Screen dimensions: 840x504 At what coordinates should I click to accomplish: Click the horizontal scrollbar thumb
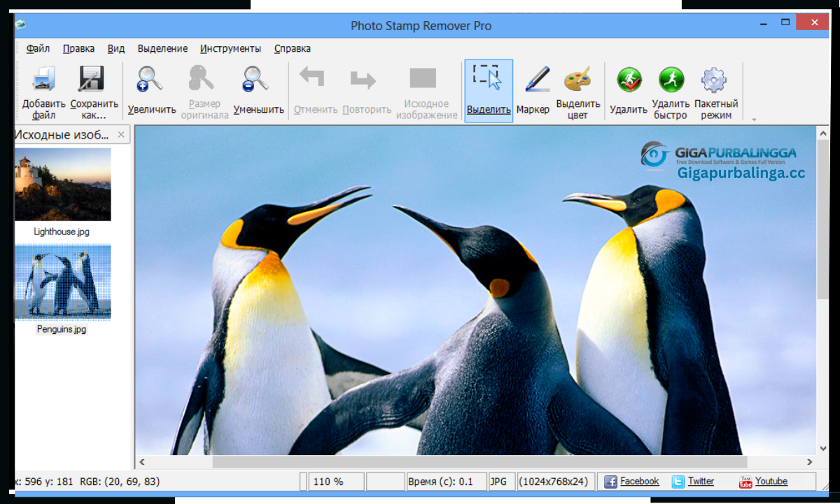[479, 462]
